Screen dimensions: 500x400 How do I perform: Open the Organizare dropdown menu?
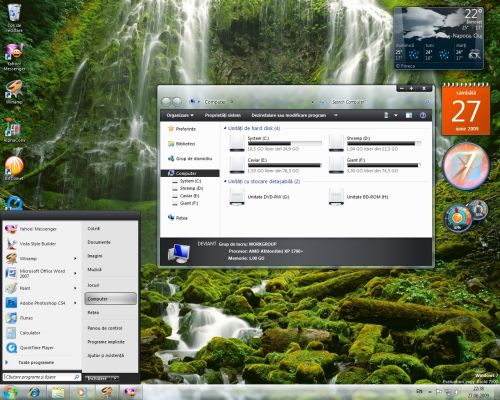(x=180, y=115)
